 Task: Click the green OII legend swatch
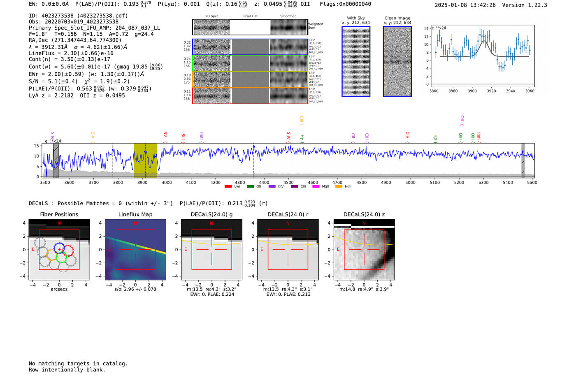pos(250,187)
